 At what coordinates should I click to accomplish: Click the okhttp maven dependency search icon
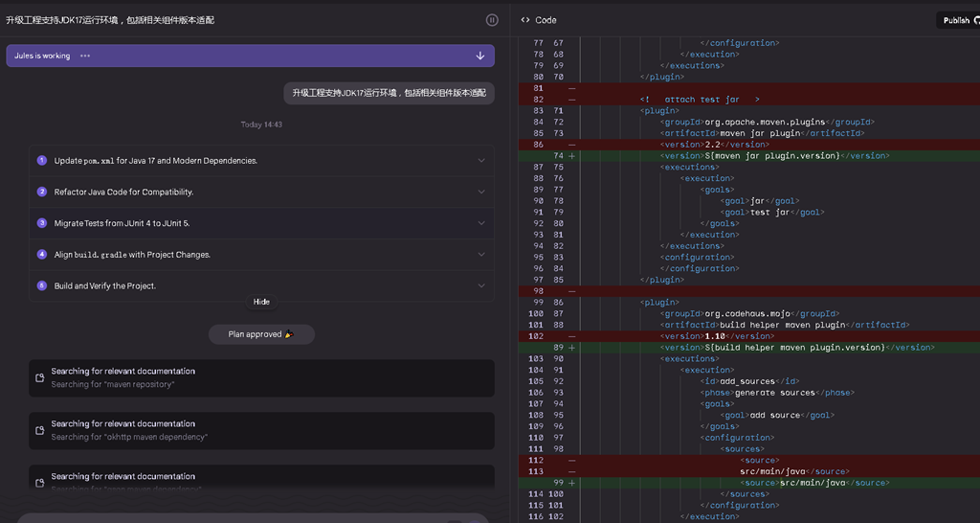tap(39, 431)
